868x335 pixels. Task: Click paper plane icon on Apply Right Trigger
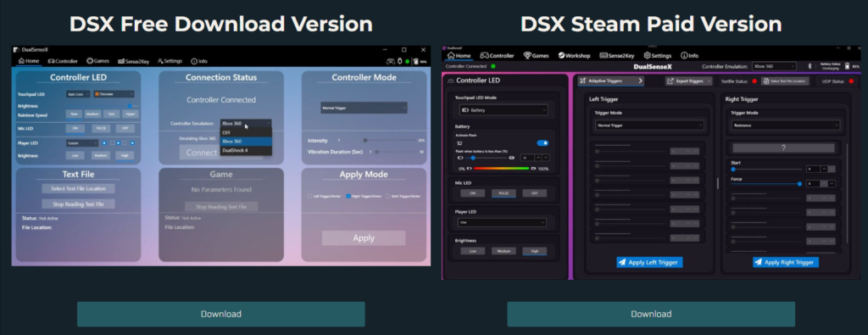(759, 262)
